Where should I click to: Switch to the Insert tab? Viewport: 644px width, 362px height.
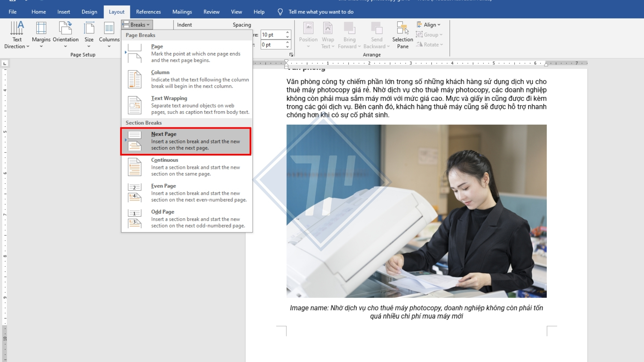pyautogui.click(x=63, y=12)
